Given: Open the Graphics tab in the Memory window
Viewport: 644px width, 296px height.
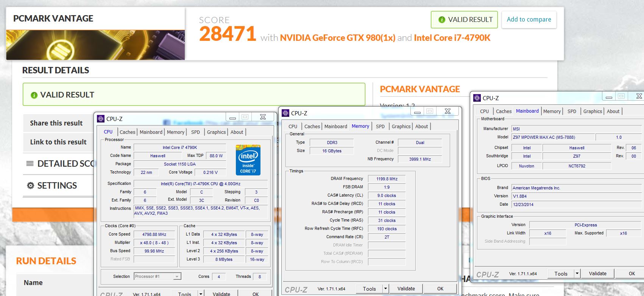Looking at the screenshot, I should (x=401, y=126).
